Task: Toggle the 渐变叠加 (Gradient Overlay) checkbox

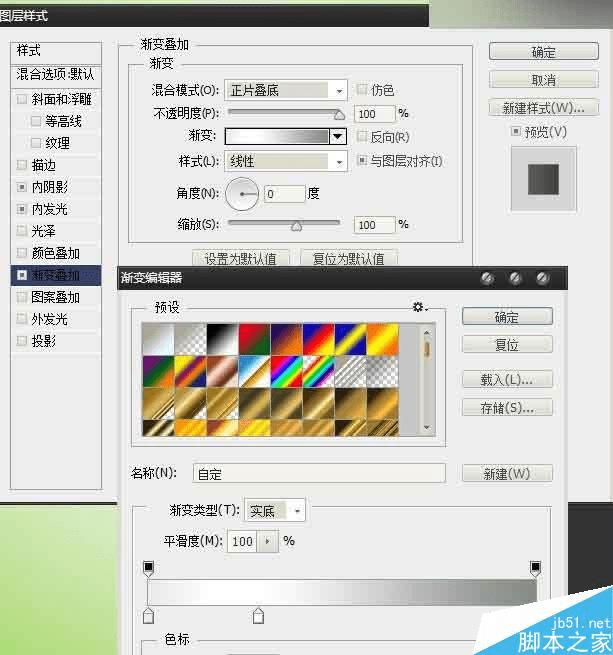Action: tap(22, 275)
